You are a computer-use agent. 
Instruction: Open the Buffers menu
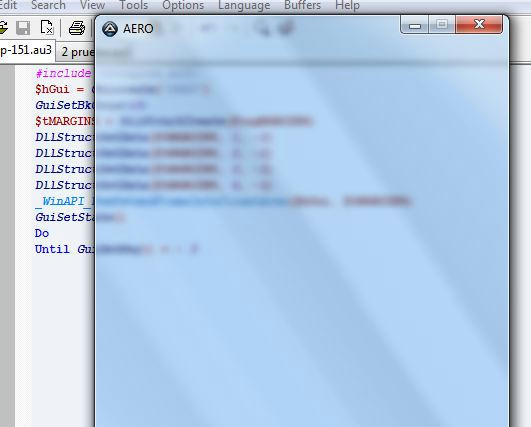tap(302, 5)
